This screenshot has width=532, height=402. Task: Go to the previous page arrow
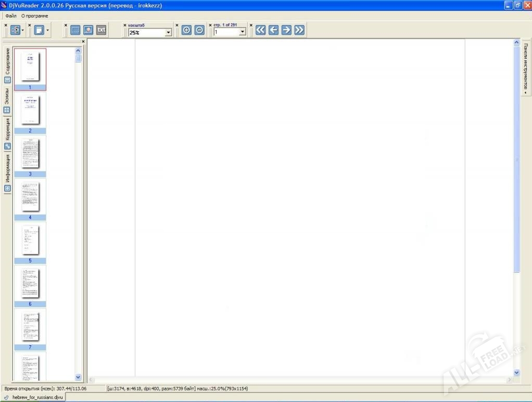pos(273,30)
